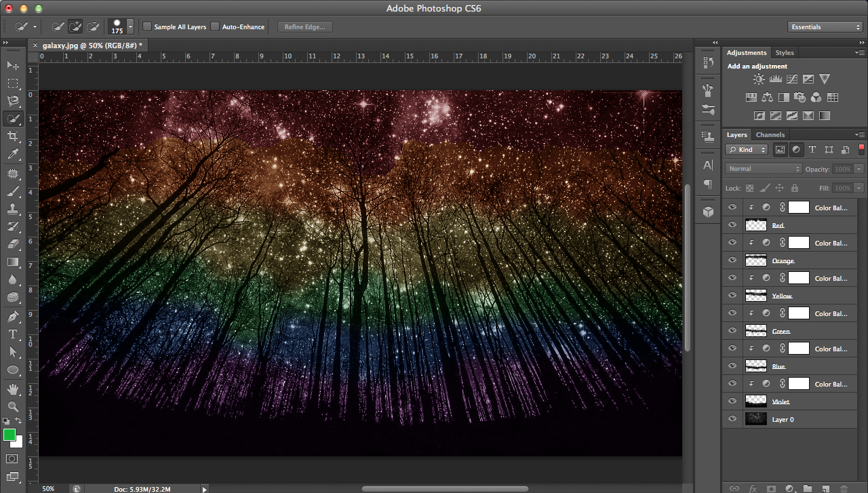Add a layer mask icon
Image resolution: width=868 pixels, height=493 pixels.
771,488
